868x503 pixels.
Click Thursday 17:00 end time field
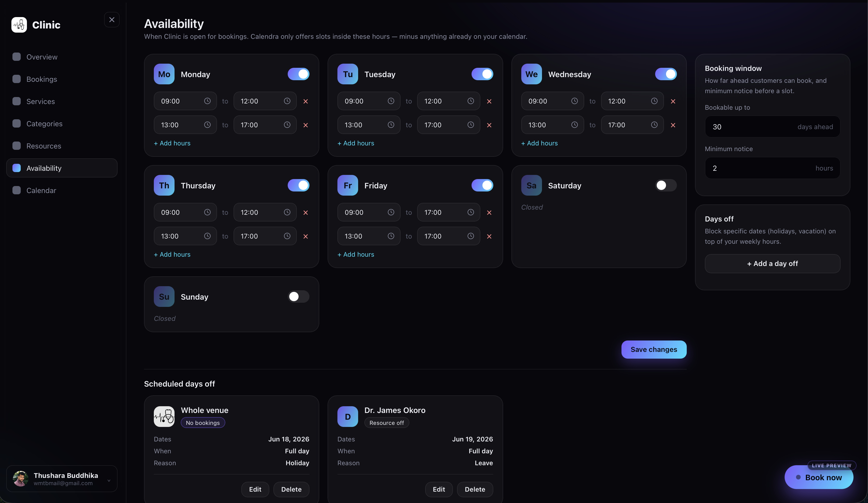(x=265, y=236)
